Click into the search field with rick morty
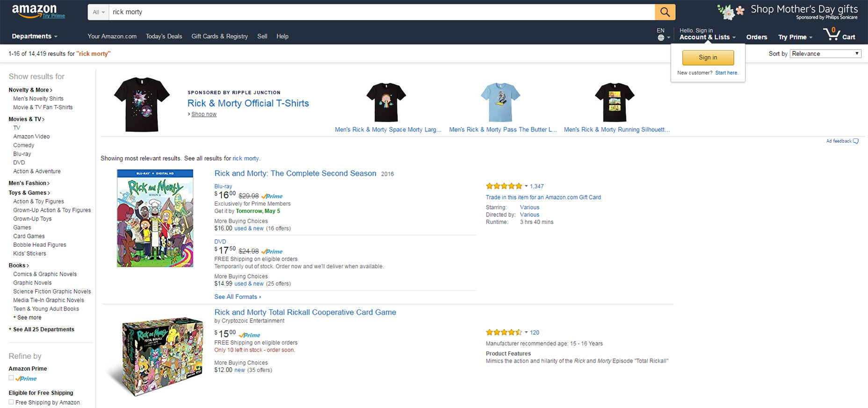Viewport: 868px width, 408px height. pos(381,12)
